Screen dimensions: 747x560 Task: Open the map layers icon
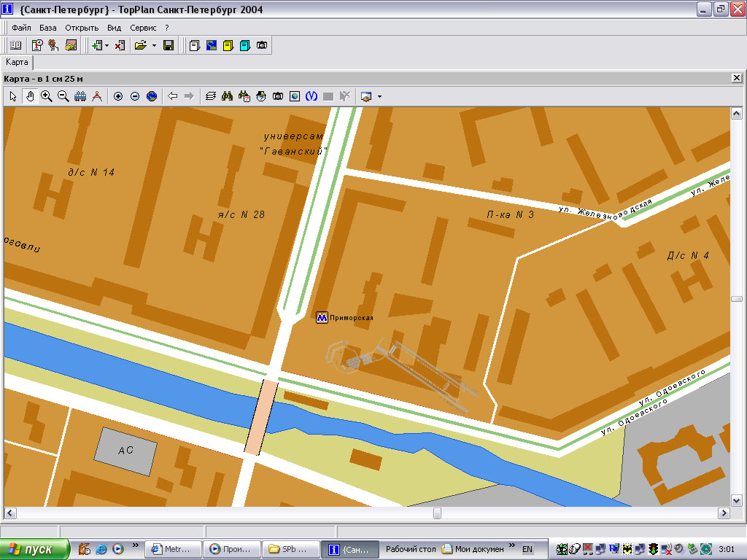click(211, 96)
